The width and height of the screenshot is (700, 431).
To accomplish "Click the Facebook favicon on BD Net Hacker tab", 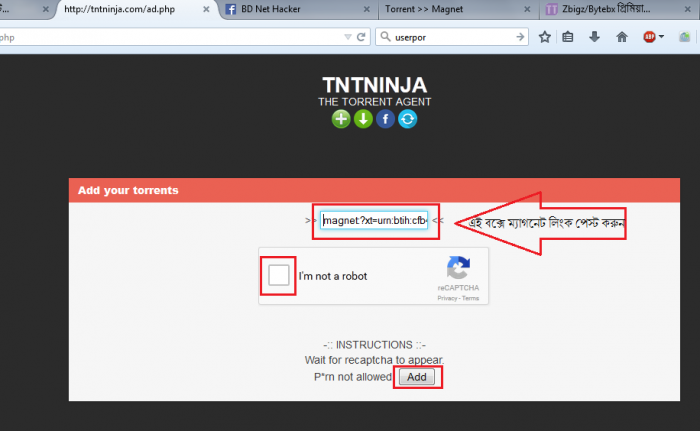I will point(230,9).
